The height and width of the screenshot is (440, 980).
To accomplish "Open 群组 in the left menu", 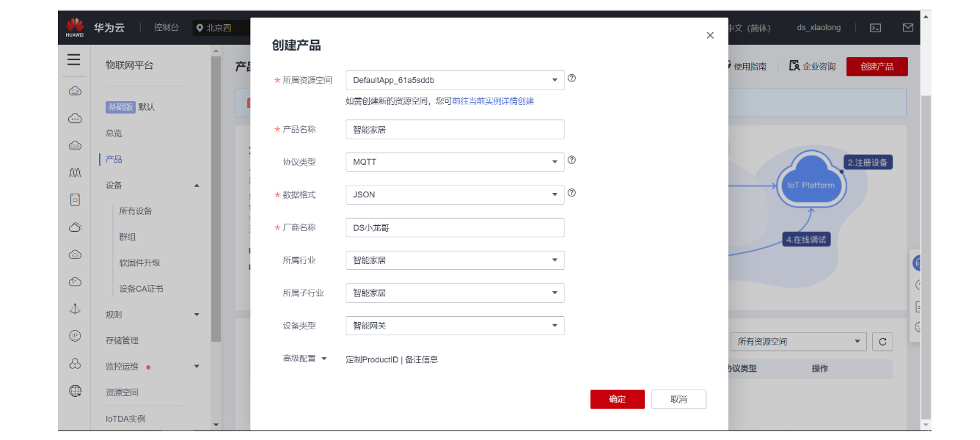I will [128, 237].
